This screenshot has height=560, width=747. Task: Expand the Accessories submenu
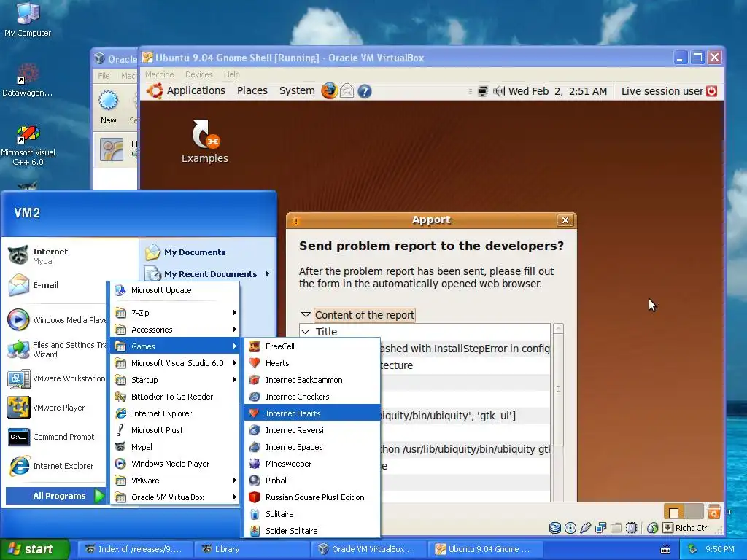click(175, 329)
